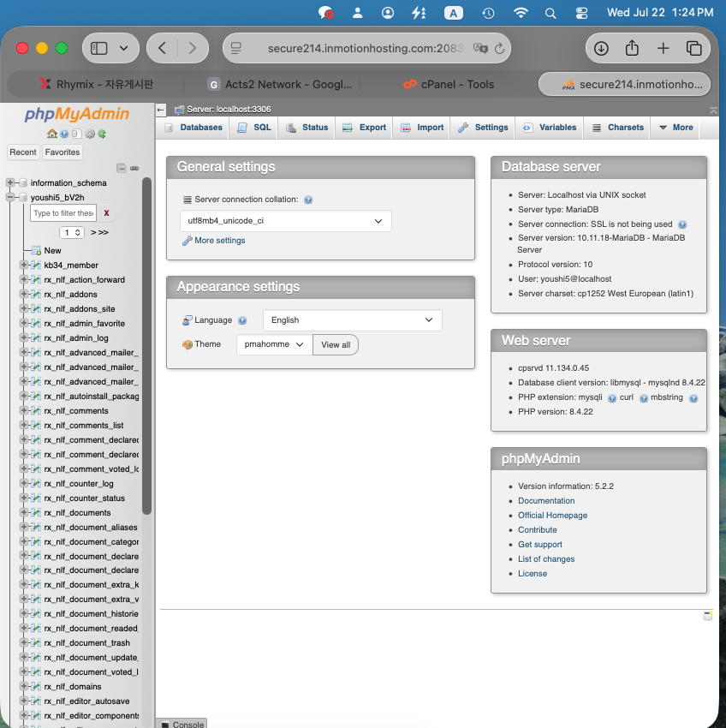726x728 pixels.
Task: Collapse all navigation tree icon
Action: pyautogui.click(x=122, y=168)
